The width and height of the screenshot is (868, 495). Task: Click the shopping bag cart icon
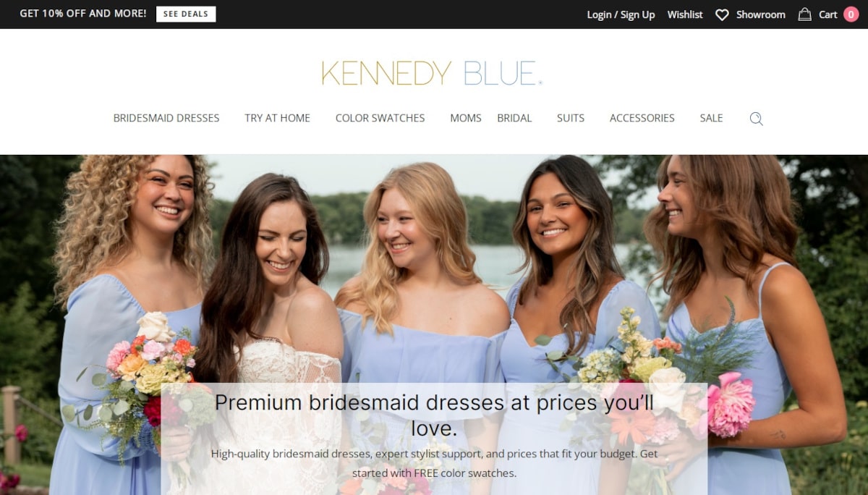[x=804, y=14]
